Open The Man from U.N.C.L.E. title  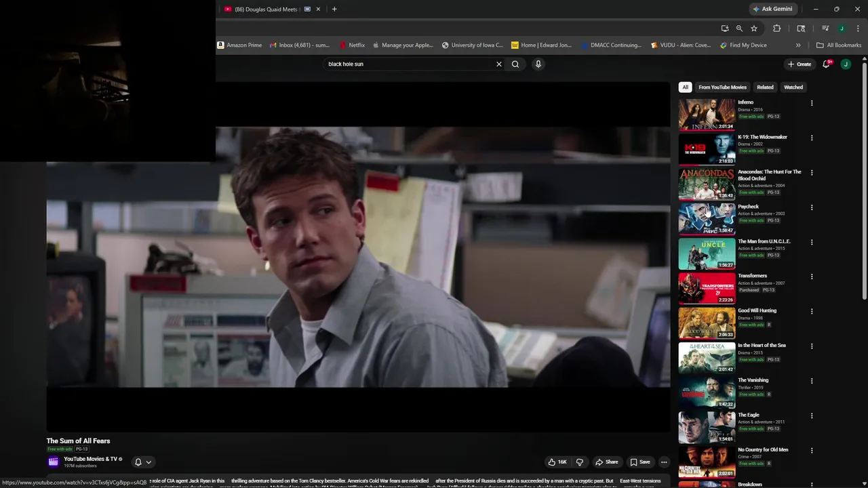coord(764,241)
